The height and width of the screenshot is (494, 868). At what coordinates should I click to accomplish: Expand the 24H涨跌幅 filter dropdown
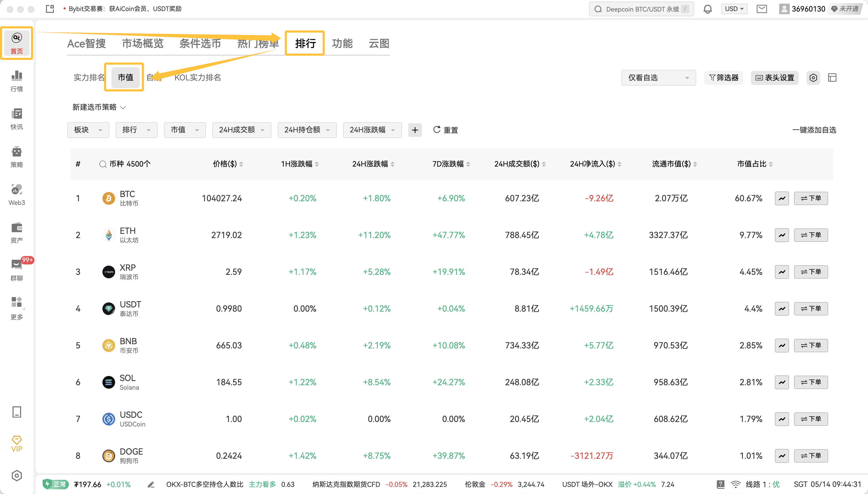pyautogui.click(x=373, y=130)
